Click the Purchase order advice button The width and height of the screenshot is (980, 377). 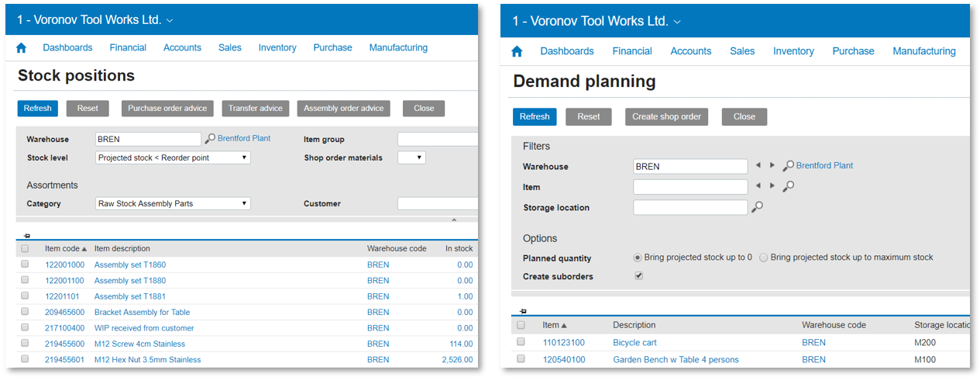tap(167, 109)
